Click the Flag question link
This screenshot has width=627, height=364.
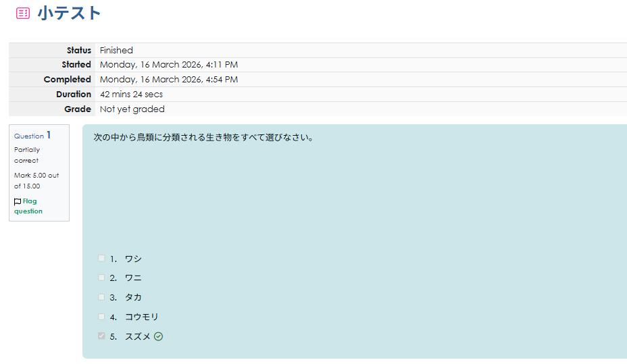coord(28,206)
